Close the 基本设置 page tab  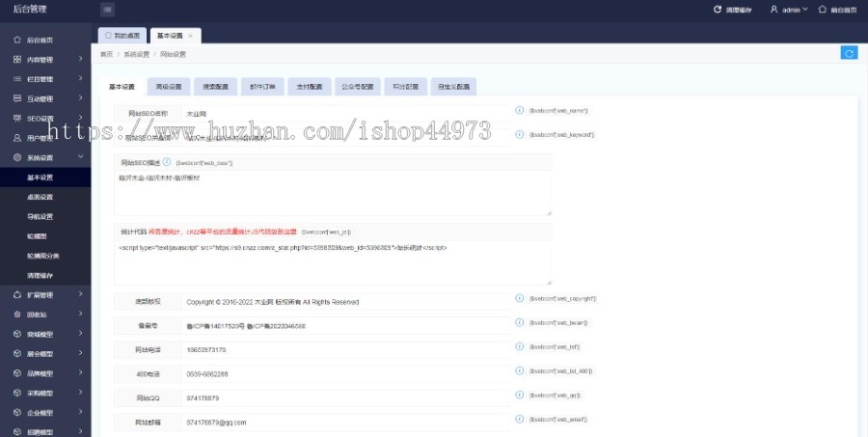coord(190,36)
